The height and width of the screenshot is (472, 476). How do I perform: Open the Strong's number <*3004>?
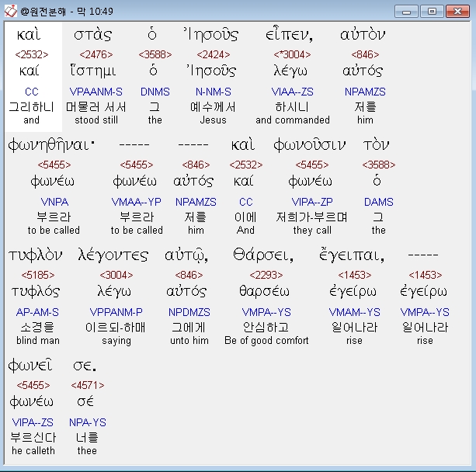click(292, 54)
